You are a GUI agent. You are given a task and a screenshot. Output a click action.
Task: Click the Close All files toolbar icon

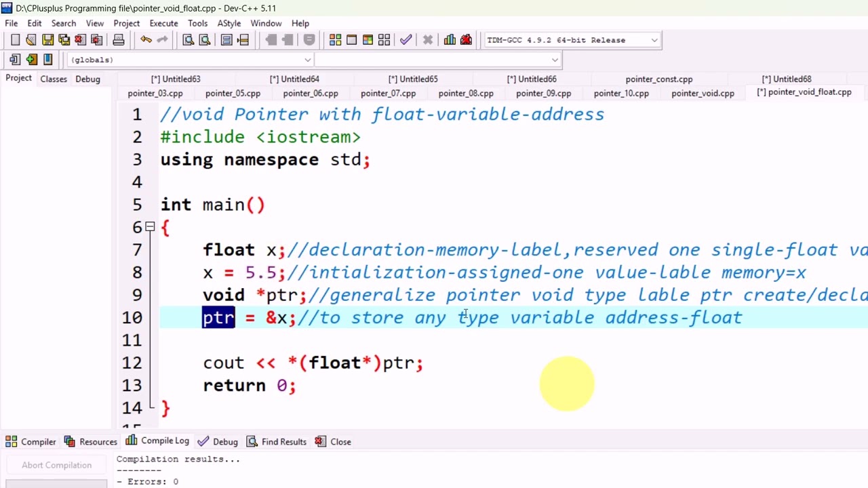pyautogui.click(x=96, y=40)
